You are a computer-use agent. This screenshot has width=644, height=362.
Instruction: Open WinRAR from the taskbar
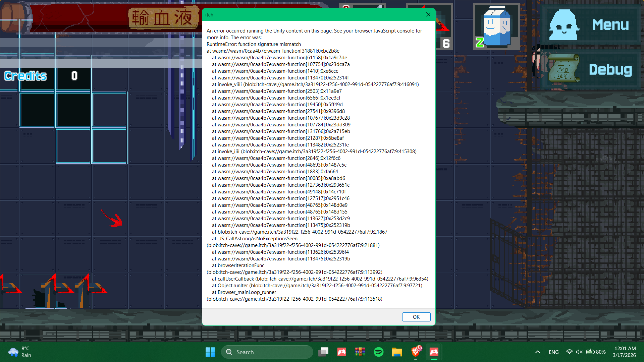pos(360,352)
